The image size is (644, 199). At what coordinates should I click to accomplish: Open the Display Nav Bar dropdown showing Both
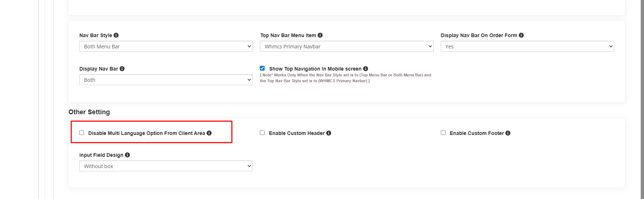click(x=166, y=80)
